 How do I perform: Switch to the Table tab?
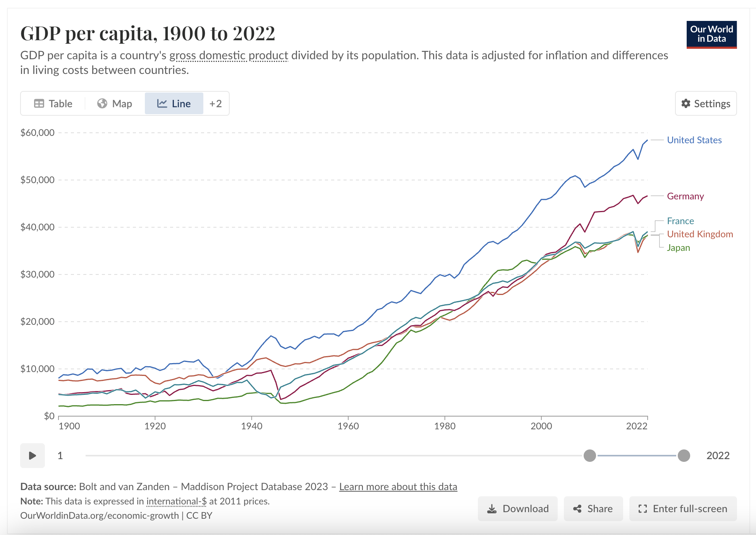(x=60, y=103)
